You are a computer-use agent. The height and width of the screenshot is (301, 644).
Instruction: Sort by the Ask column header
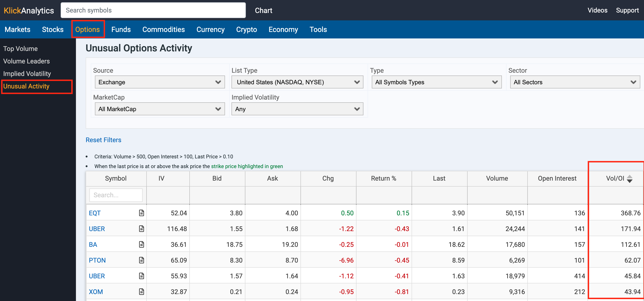pos(272,178)
